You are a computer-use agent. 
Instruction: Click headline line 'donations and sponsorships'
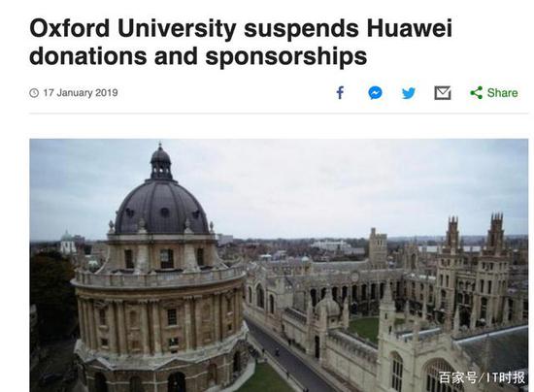(198, 56)
